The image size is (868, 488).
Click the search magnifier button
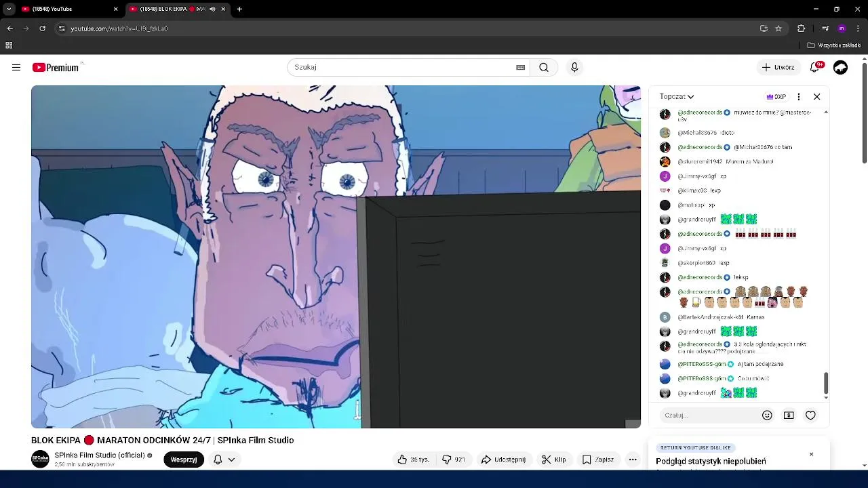click(x=544, y=67)
